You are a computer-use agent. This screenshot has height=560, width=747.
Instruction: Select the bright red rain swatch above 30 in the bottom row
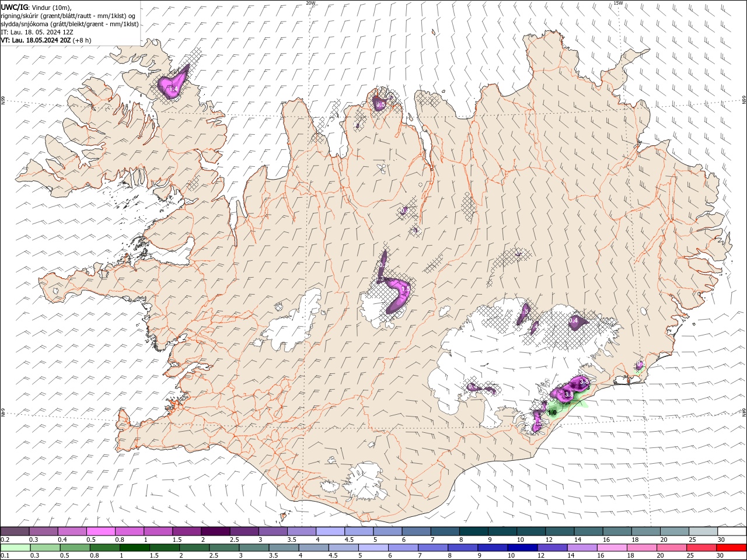731,548
